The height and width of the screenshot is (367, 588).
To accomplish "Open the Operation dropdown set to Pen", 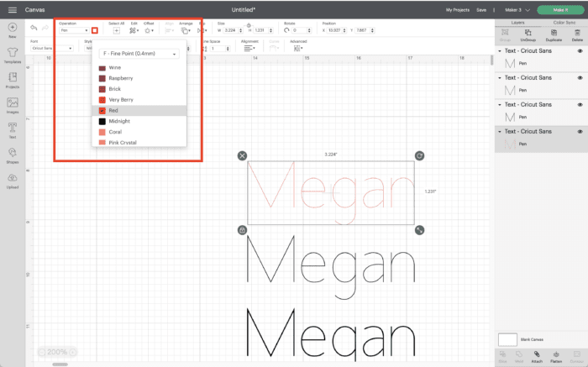I will (x=73, y=30).
